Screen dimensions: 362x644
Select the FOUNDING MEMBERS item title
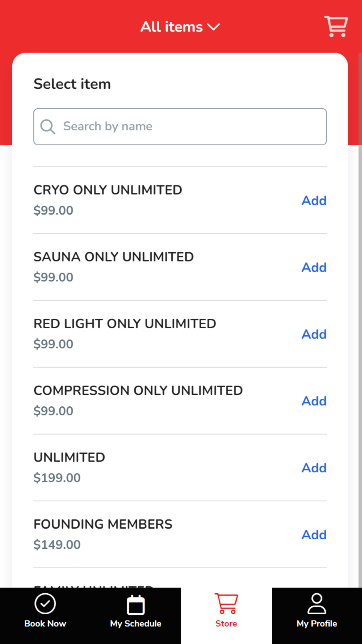(103, 524)
